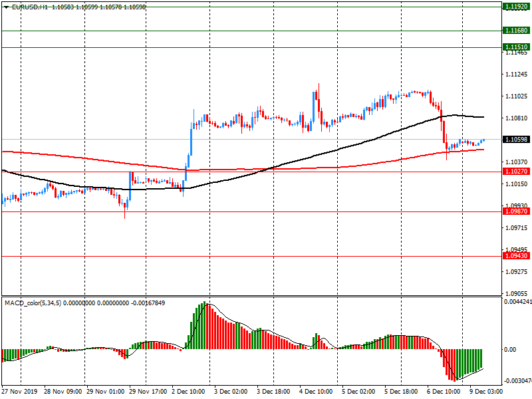The width and height of the screenshot is (532, 399).
Task: Click the 1.09055 price scale value
Action: [517, 293]
